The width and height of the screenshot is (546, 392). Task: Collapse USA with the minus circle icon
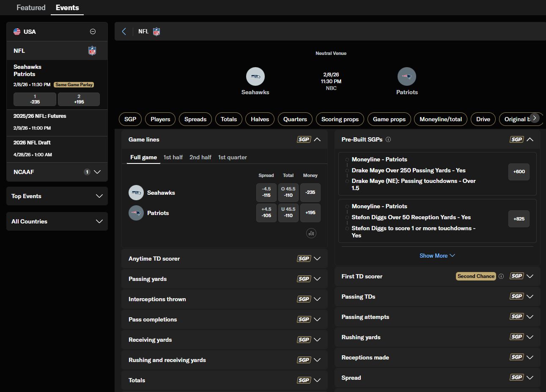click(x=93, y=32)
